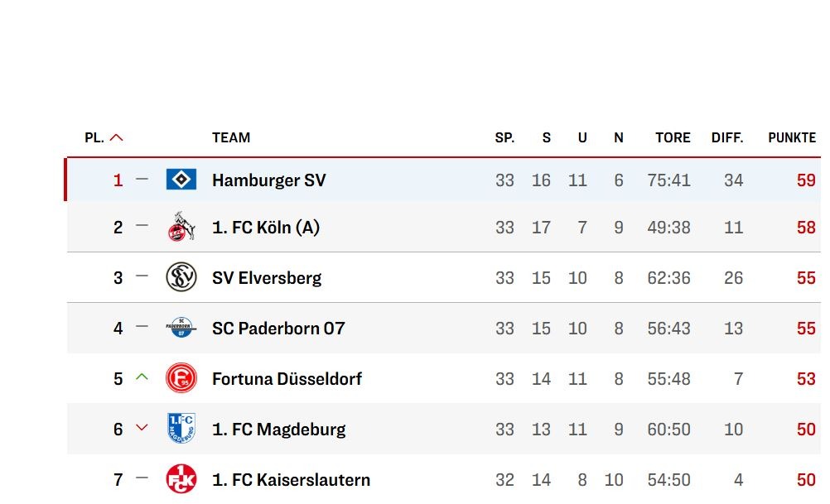Click the 1. FC Köln goat logo
830x504 pixels.
[181, 227]
